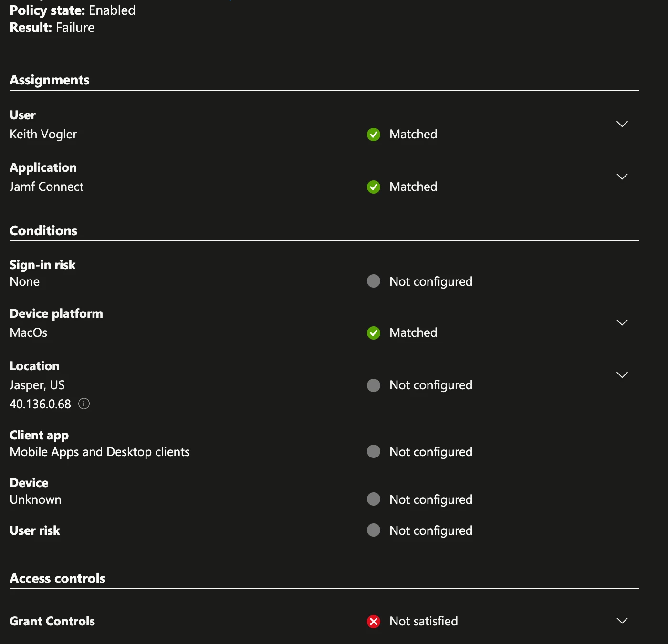
Task: Click the Access controls section heading
Action: click(58, 578)
